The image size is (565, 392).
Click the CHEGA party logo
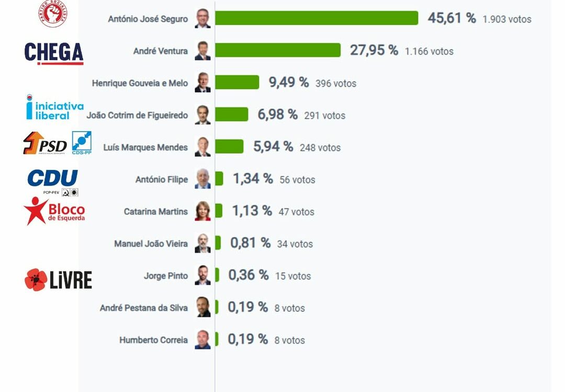click(54, 53)
